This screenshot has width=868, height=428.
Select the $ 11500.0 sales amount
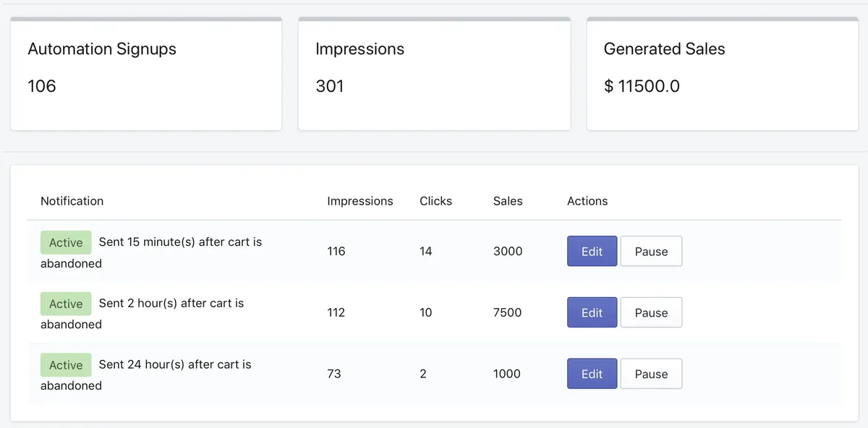642,86
